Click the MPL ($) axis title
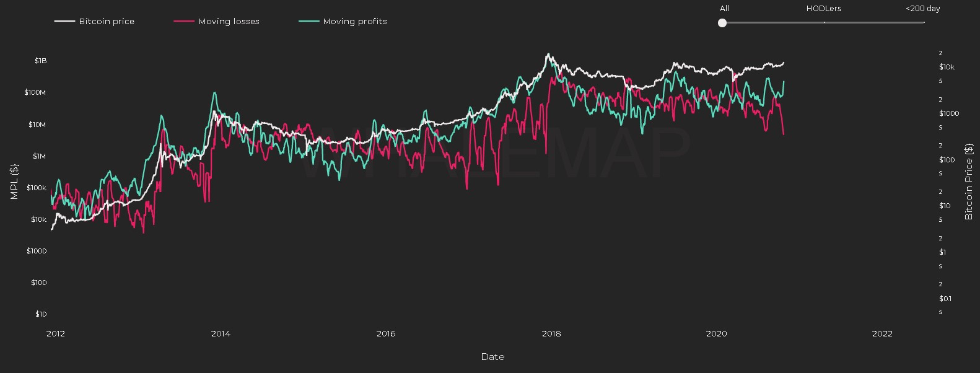 tap(14, 182)
